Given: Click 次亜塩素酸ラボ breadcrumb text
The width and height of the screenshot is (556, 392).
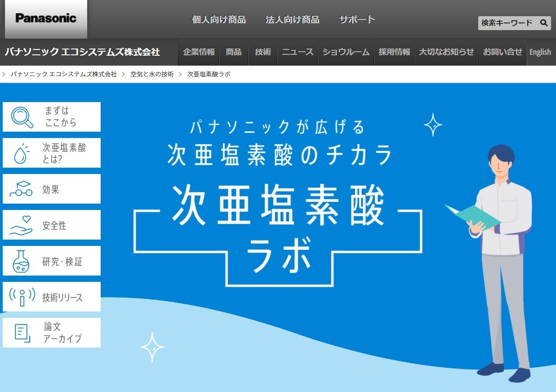Looking at the screenshot, I should (209, 75).
